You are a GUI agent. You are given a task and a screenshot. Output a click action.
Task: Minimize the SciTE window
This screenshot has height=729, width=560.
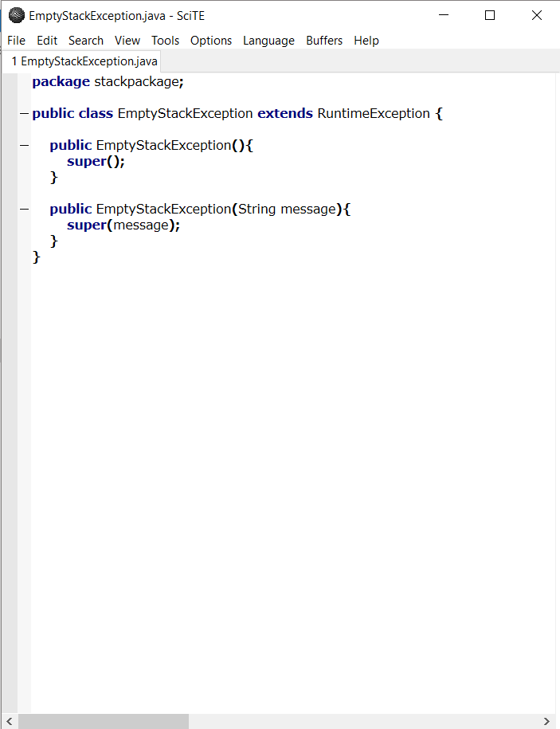click(x=444, y=15)
